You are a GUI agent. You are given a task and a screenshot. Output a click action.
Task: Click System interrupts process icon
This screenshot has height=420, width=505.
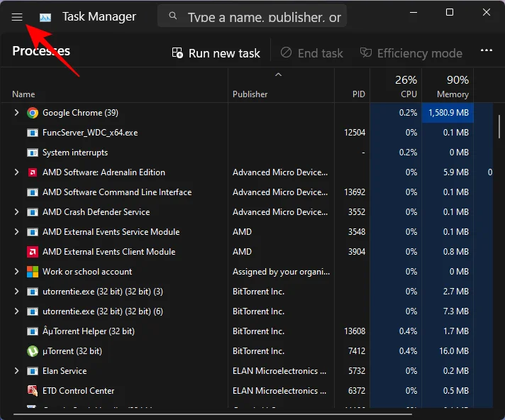coord(33,153)
